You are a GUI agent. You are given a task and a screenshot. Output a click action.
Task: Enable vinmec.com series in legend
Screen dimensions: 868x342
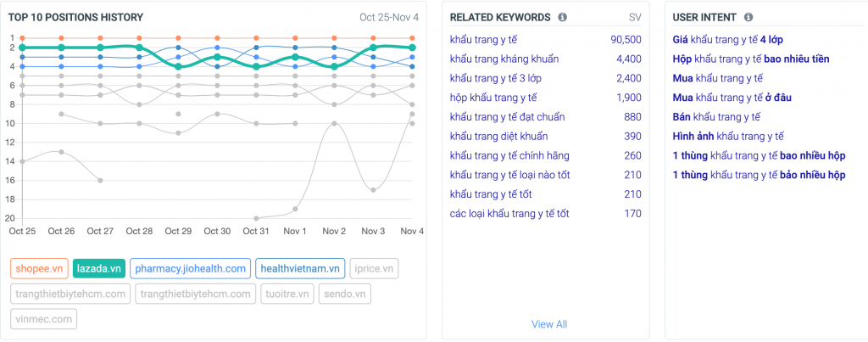tap(44, 319)
